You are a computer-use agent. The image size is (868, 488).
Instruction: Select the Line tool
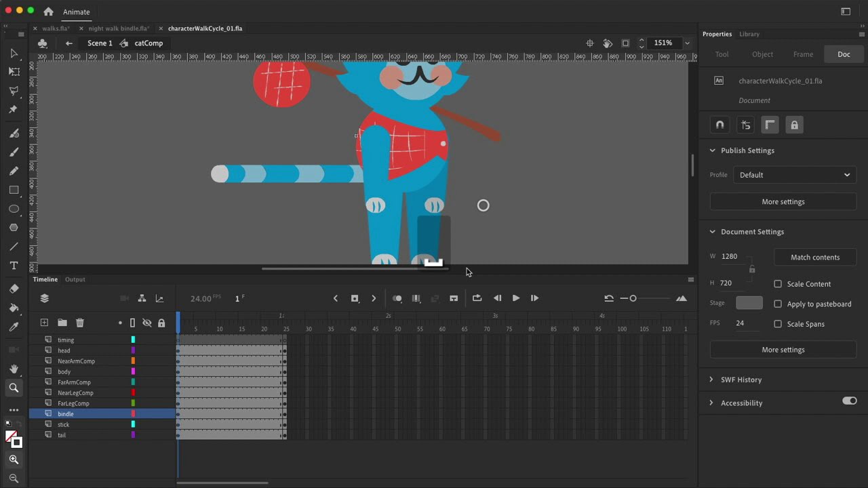pos(14,247)
